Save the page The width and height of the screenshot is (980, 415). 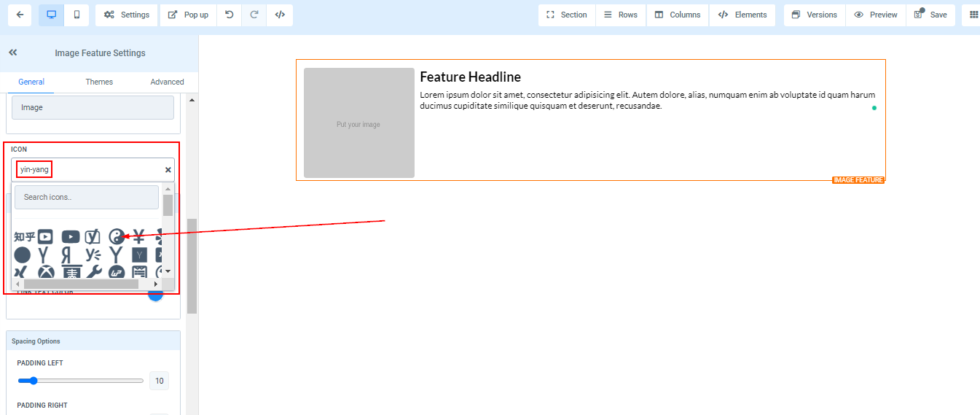(930, 15)
